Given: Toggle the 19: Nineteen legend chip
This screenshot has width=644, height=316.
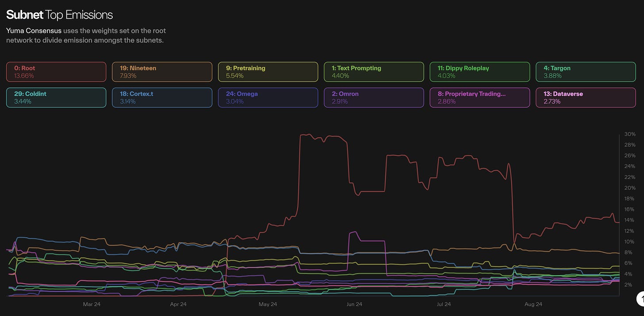Looking at the screenshot, I should tap(162, 72).
